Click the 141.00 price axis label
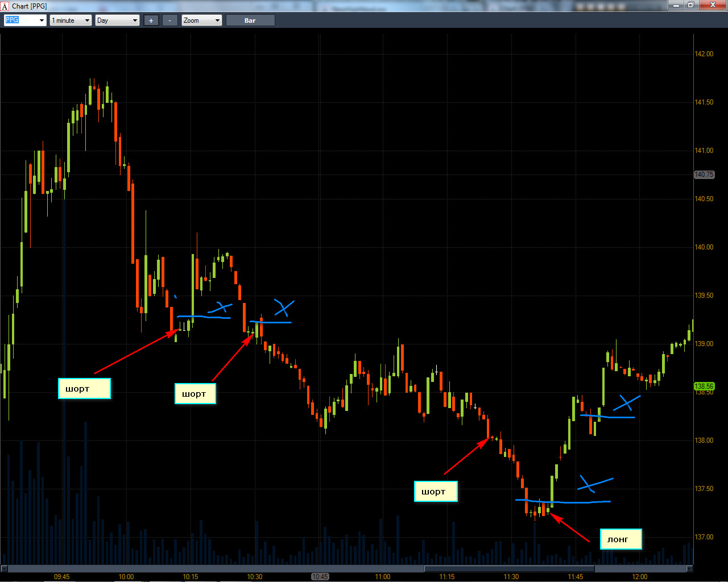The width and height of the screenshot is (728, 582). [704, 151]
